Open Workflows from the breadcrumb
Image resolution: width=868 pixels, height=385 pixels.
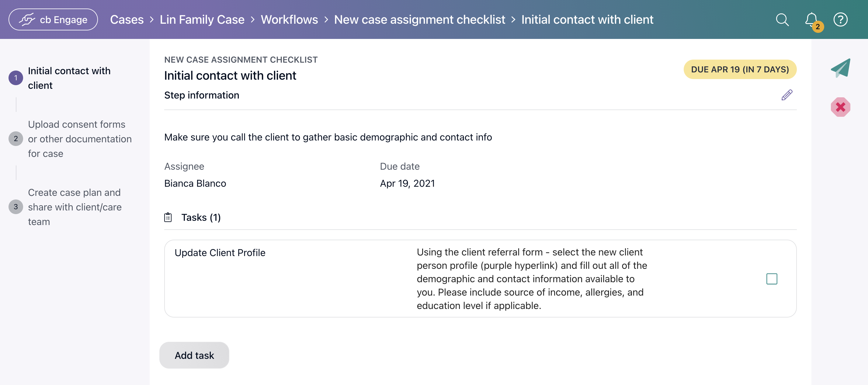289,19
